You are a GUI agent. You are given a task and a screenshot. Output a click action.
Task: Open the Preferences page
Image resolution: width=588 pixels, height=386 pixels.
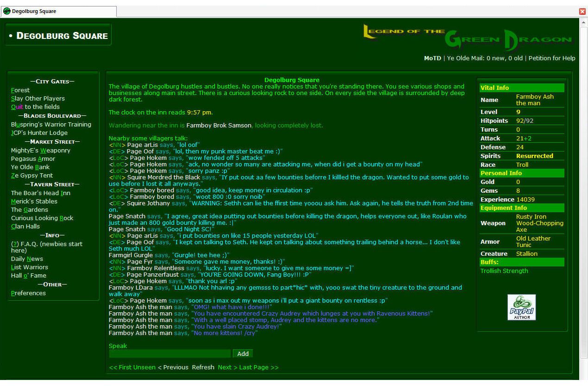[x=28, y=293]
